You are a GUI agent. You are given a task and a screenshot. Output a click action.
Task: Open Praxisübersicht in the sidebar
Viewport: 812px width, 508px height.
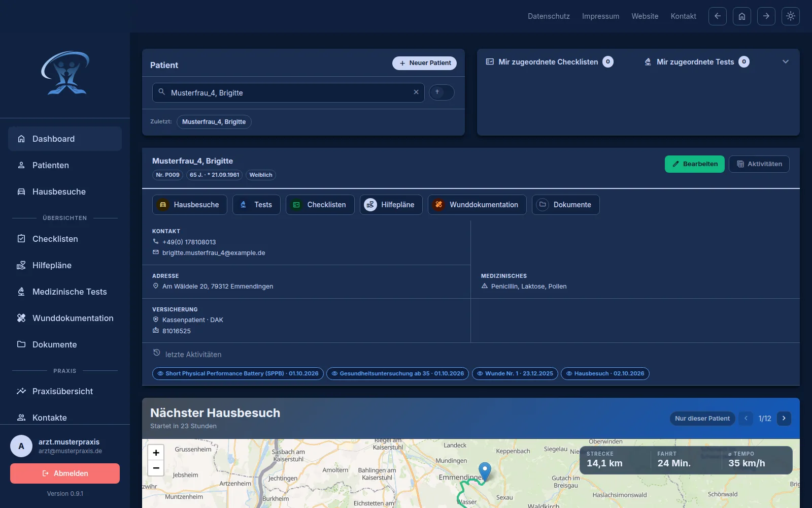[x=65, y=391]
